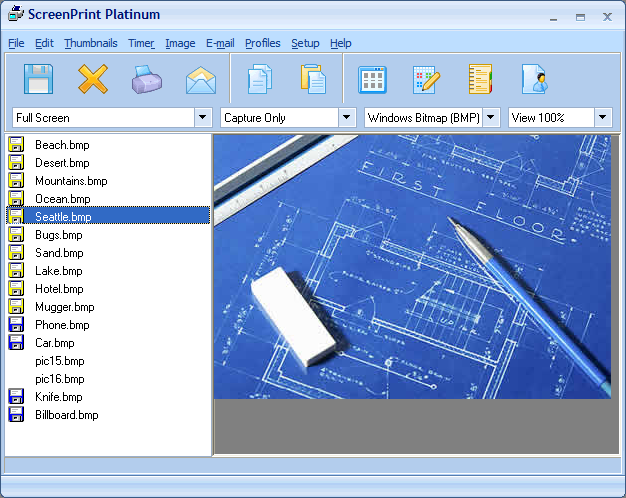Maximize the ScreenPrint Platinum window

pyautogui.click(x=580, y=17)
